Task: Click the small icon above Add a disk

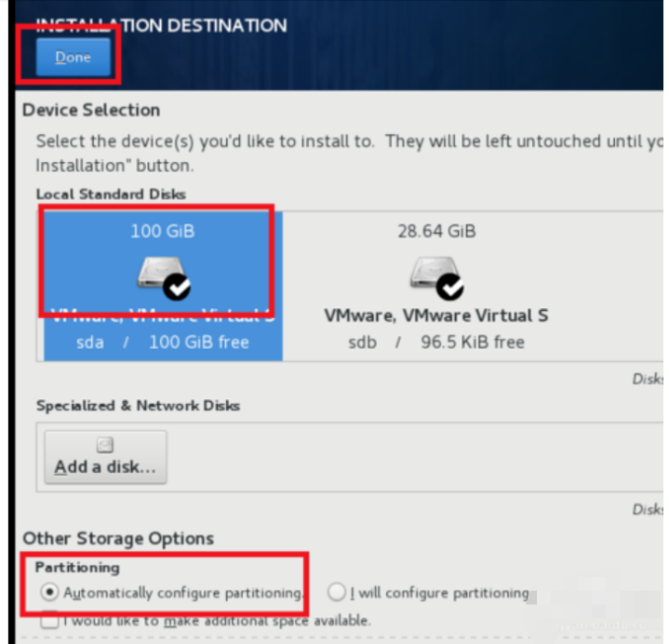Action: [105, 446]
